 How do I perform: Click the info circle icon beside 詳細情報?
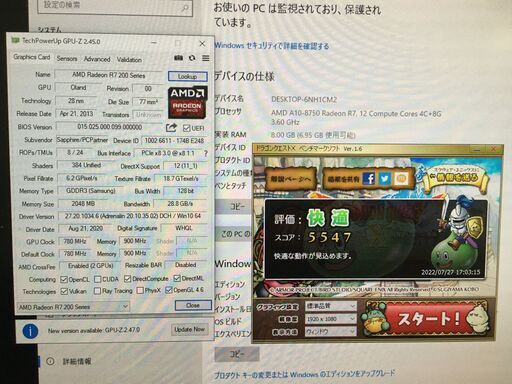[50, 361]
